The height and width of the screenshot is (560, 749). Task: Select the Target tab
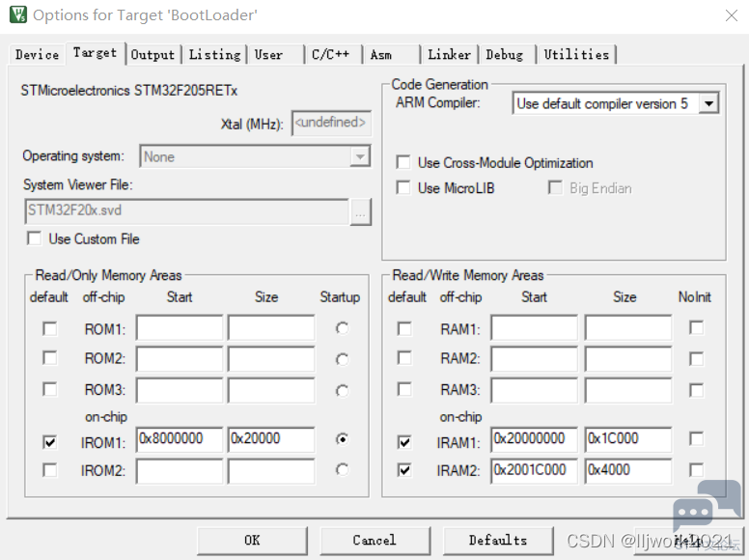tap(95, 53)
